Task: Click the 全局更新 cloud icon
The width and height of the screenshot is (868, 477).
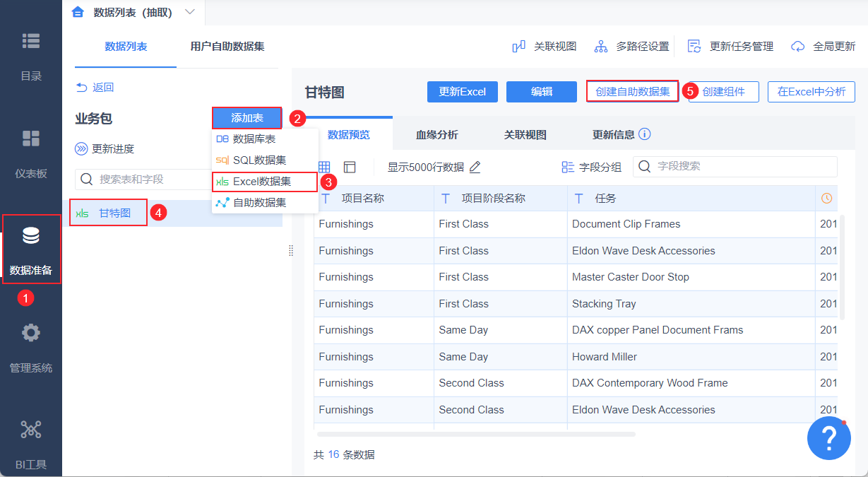Action: point(798,47)
